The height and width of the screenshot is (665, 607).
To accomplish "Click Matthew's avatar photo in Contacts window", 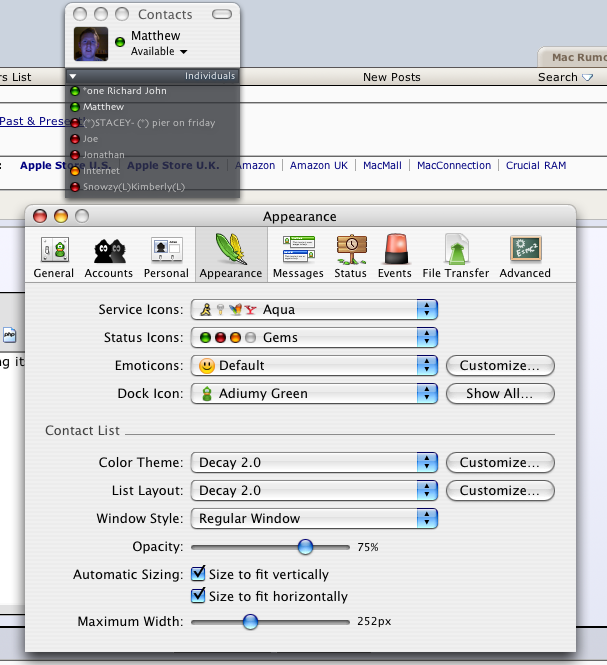I will [91, 44].
